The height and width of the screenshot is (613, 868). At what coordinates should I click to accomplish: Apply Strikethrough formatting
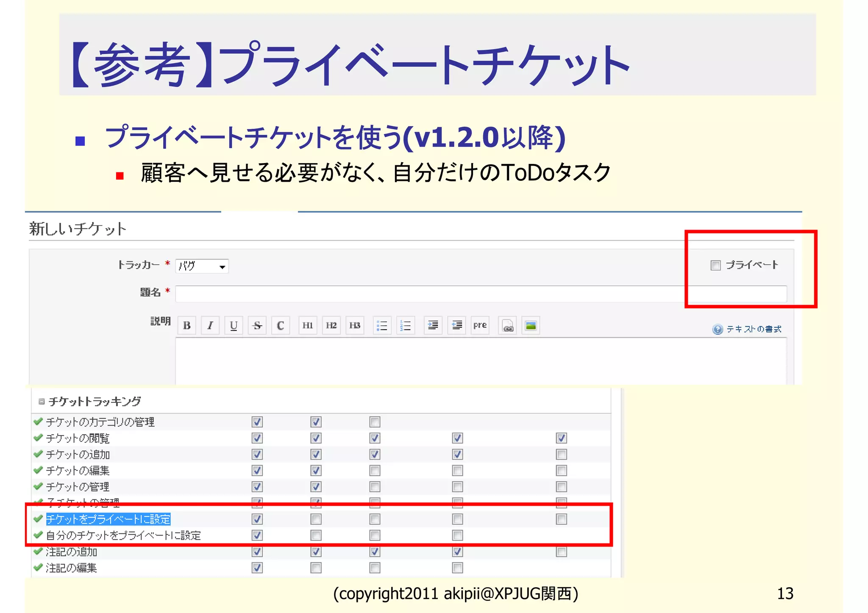pos(257,325)
